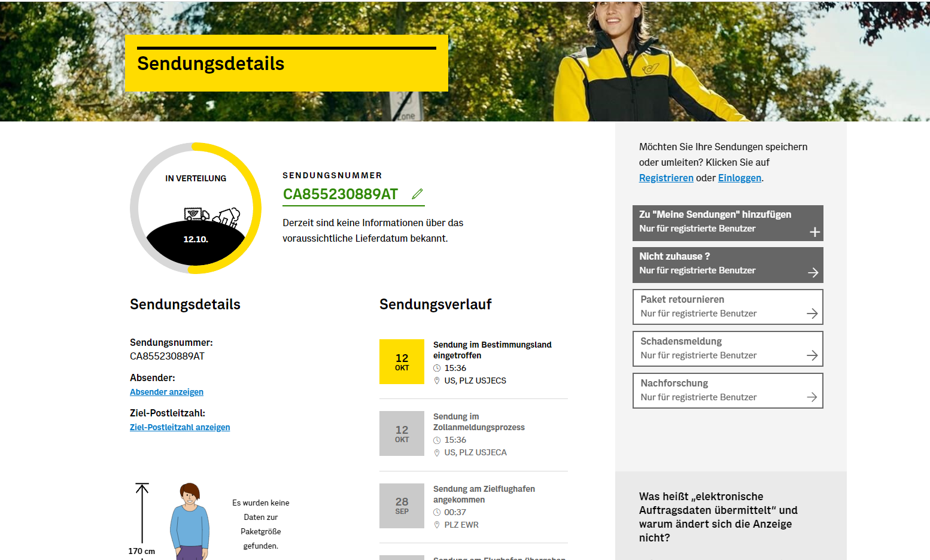This screenshot has width=930, height=560.
Task: Click the person size comparison figure
Action: (190, 521)
